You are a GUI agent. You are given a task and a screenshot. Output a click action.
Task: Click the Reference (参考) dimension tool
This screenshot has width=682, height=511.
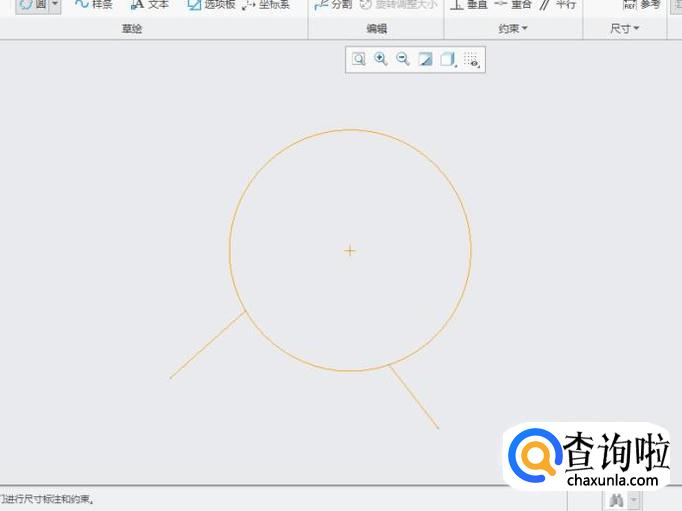click(x=642, y=5)
